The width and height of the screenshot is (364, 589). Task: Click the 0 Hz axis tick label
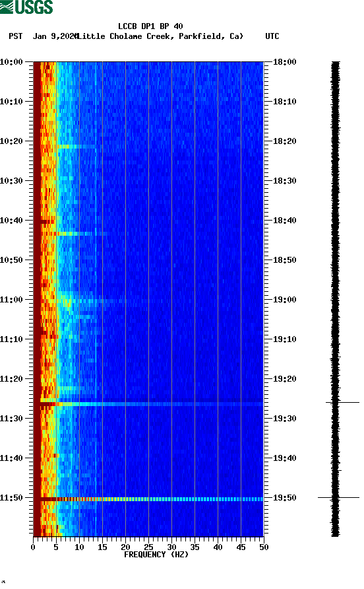click(33, 547)
